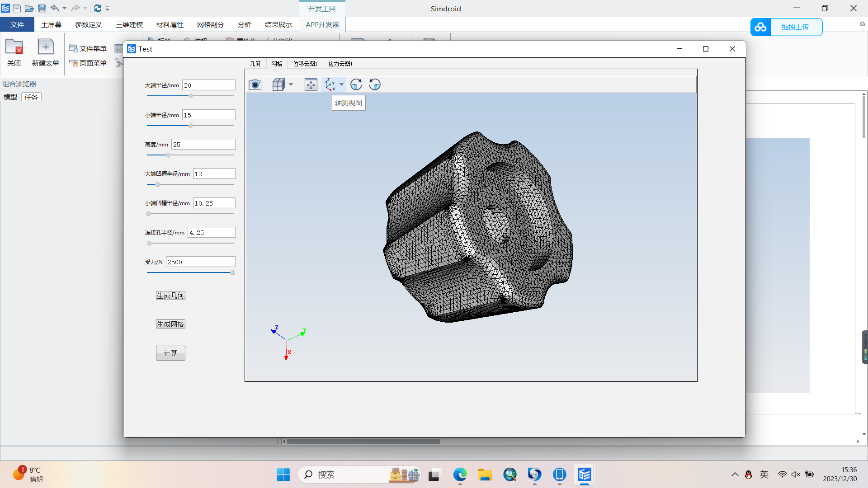Click the 大端半径/mm input field
The image size is (868, 488).
pos(208,85)
